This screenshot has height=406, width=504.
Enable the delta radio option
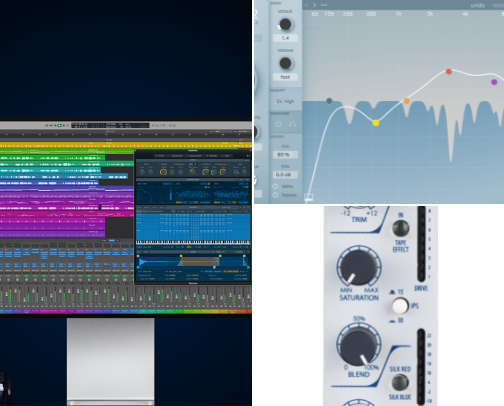tap(275, 186)
